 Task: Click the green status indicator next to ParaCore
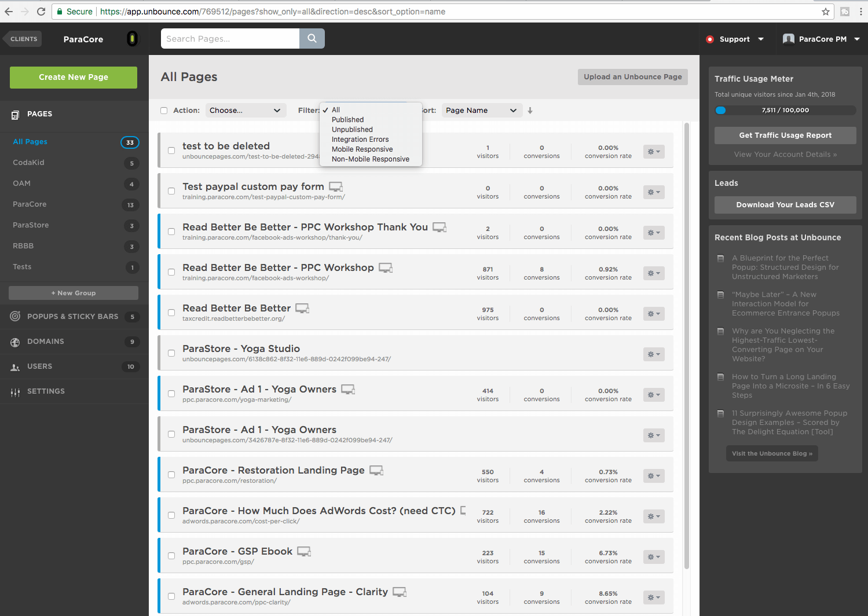pyautogui.click(x=133, y=39)
